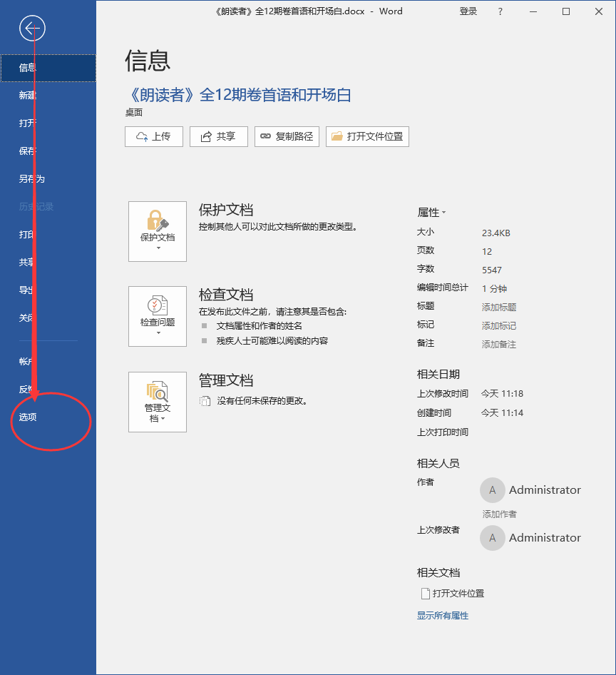Click the 共享 share button
This screenshot has height=675, width=616.
218,136
